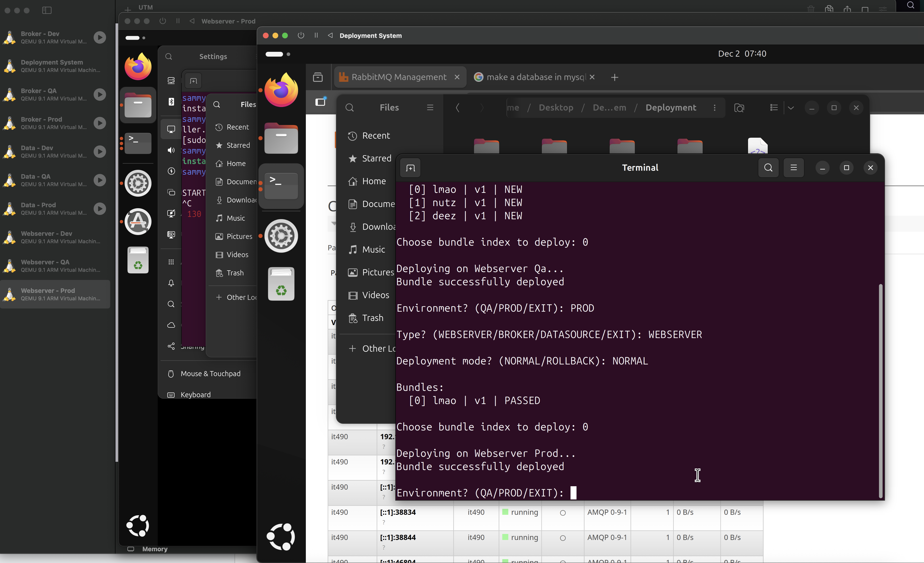The width and height of the screenshot is (924, 563).
Task: Click the Terminal search icon
Action: coord(768,167)
